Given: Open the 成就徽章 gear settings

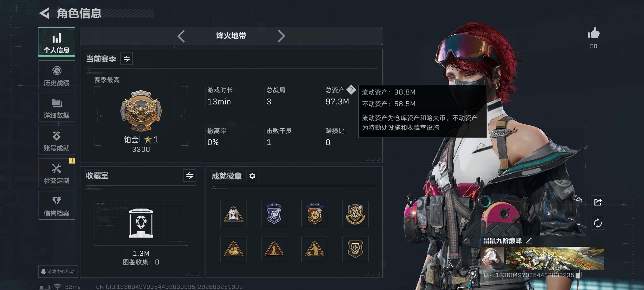Looking at the screenshot, I should [252, 176].
